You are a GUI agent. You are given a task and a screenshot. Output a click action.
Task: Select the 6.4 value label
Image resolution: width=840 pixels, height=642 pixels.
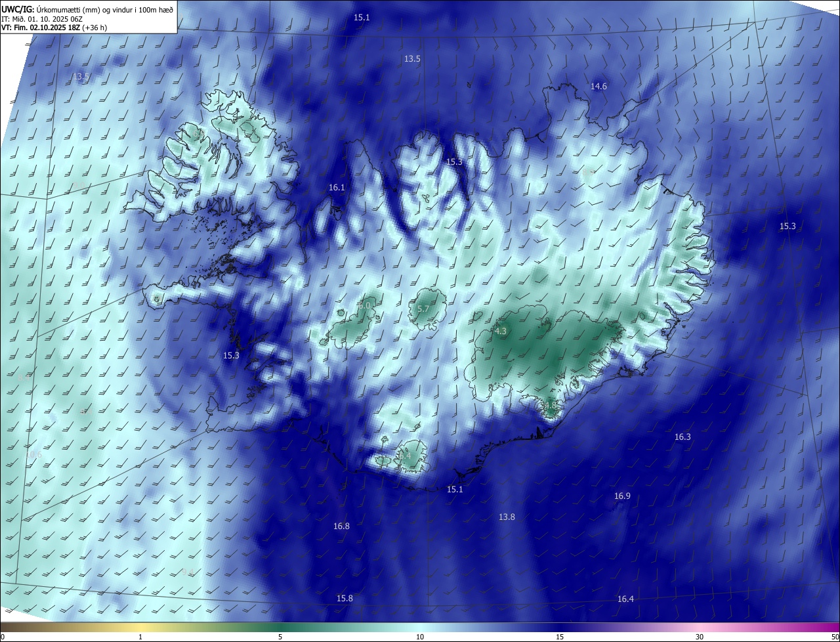tap(405, 456)
